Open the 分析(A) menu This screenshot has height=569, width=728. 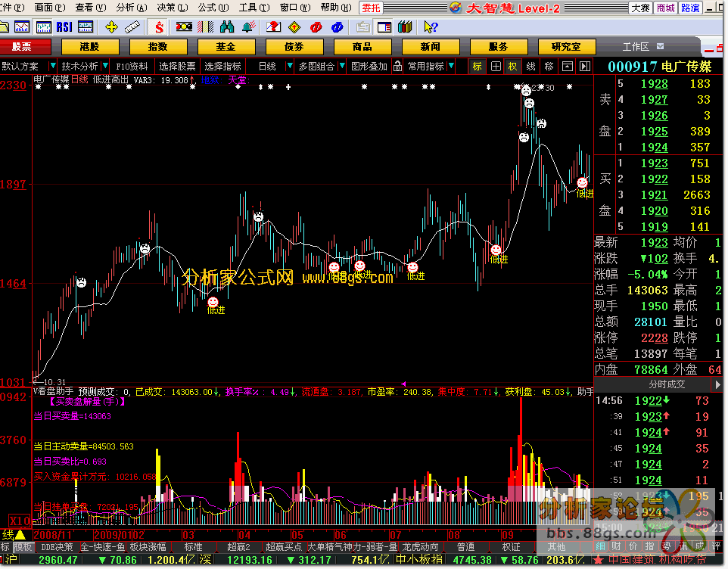[x=132, y=8]
